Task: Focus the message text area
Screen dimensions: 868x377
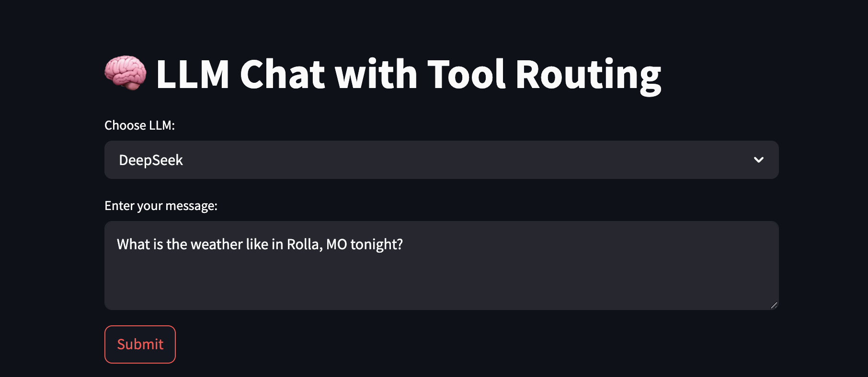Action: (441, 266)
